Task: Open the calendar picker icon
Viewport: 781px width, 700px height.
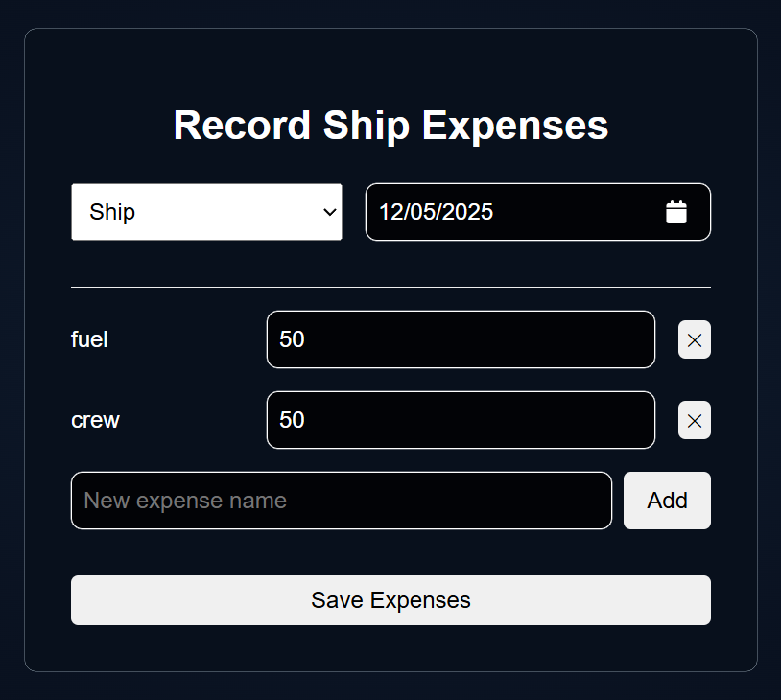Action: pos(675,212)
